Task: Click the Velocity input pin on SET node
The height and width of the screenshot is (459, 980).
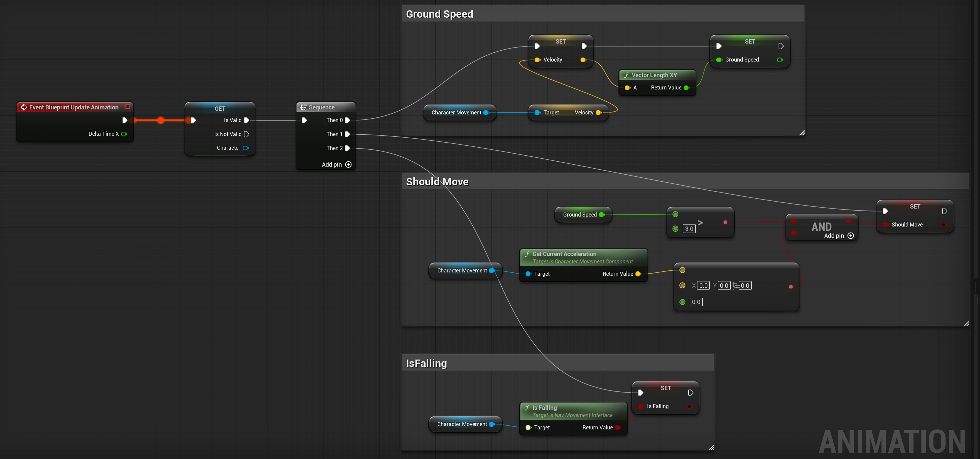Action: tap(537, 60)
